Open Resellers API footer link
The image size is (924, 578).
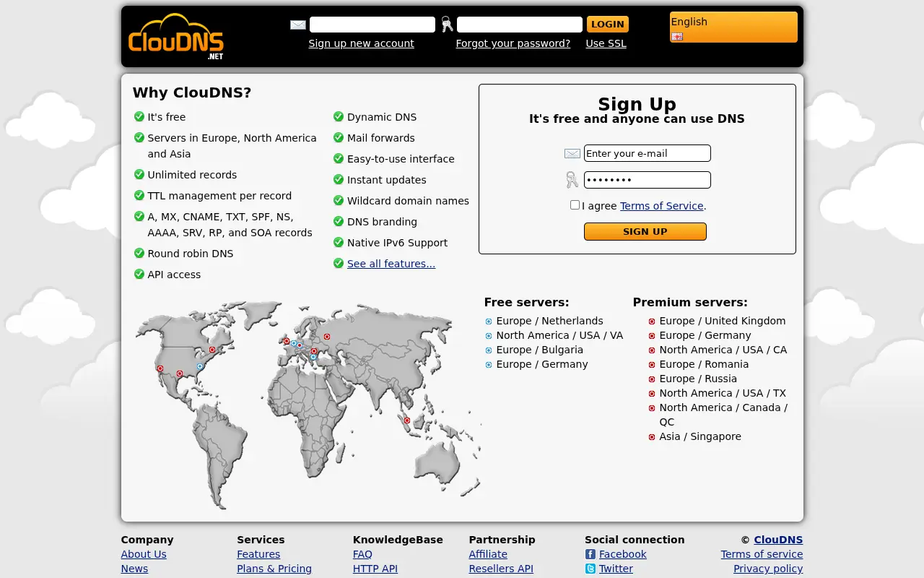(x=501, y=569)
